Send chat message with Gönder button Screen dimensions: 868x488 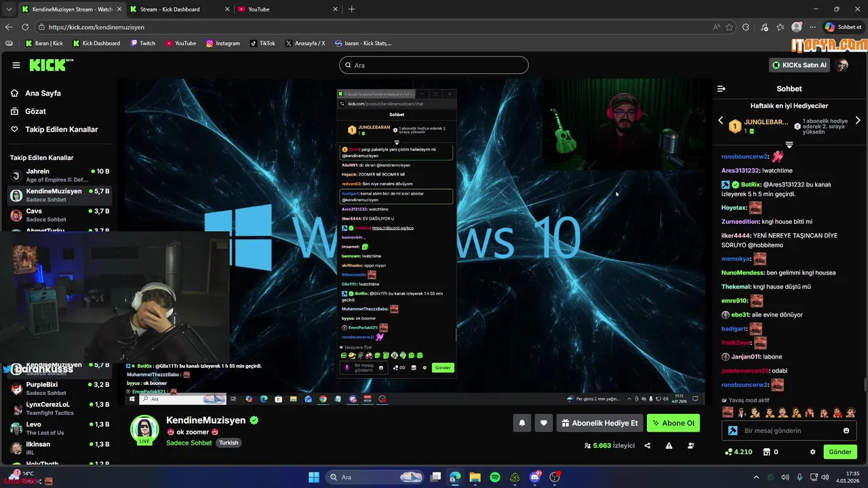[840, 452]
